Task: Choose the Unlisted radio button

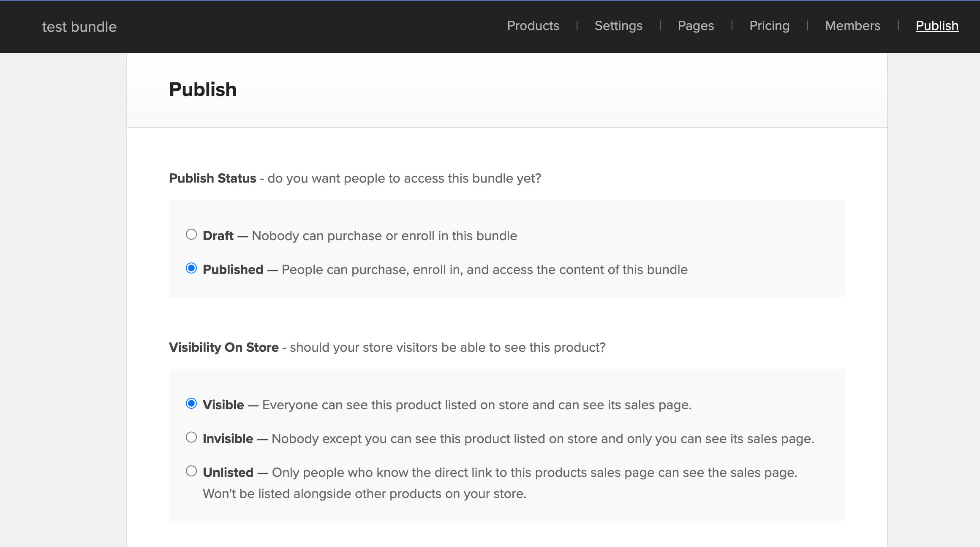Action: 191,471
